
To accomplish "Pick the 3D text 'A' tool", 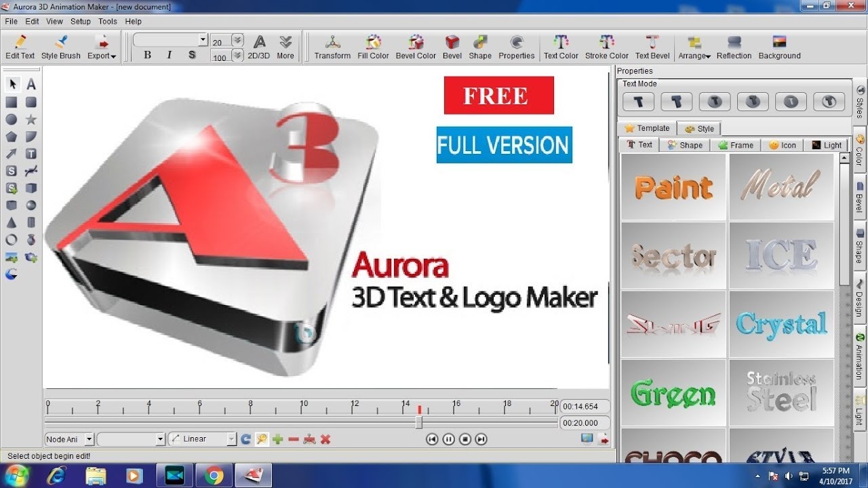I will click(31, 85).
